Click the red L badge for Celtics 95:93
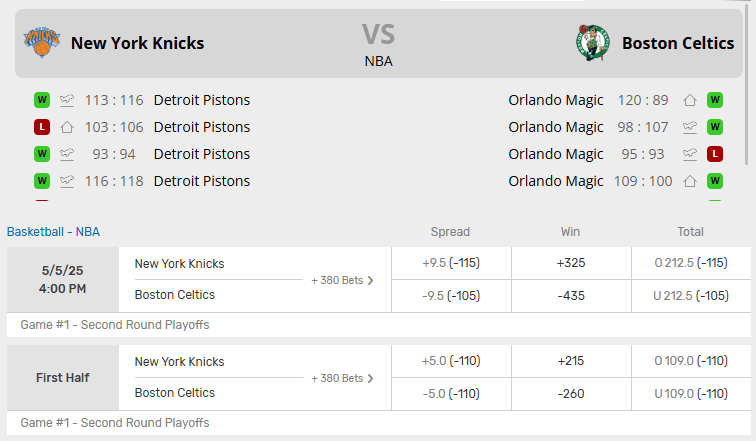The image size is (756, 441). tap(715, 154)
